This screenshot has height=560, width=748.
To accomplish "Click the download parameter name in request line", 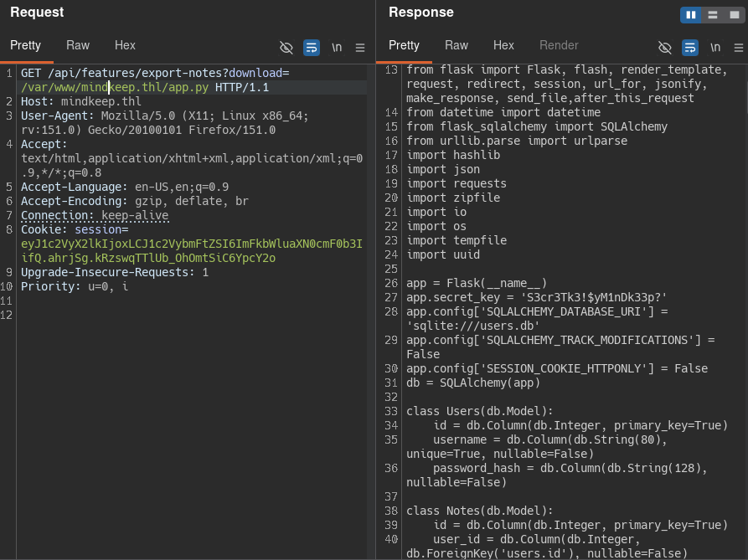I will coord(255,73).
